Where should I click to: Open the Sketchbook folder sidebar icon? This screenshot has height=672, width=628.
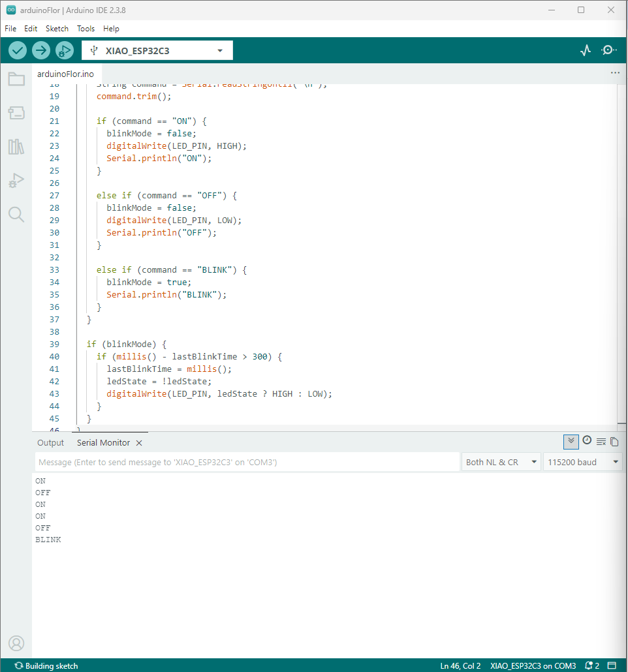coord(16,79)
